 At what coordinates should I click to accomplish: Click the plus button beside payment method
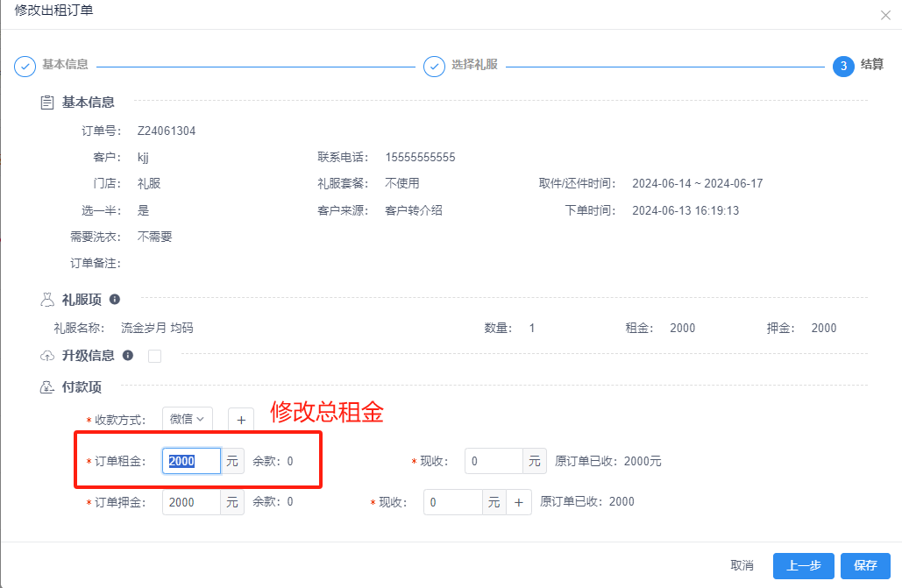coord(240,419)
